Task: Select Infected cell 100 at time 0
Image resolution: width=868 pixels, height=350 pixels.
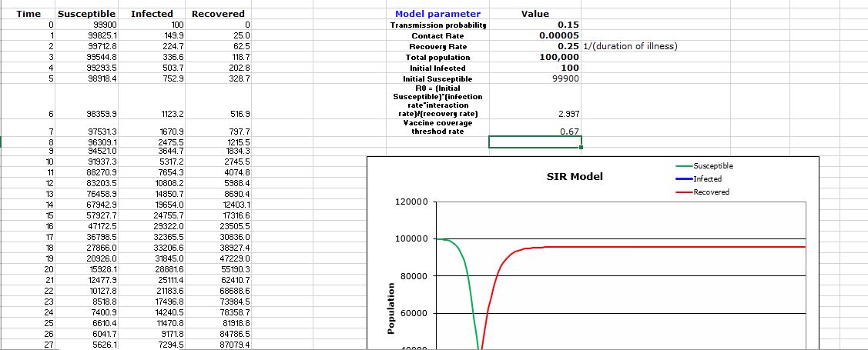Action: tap(152, 25)
